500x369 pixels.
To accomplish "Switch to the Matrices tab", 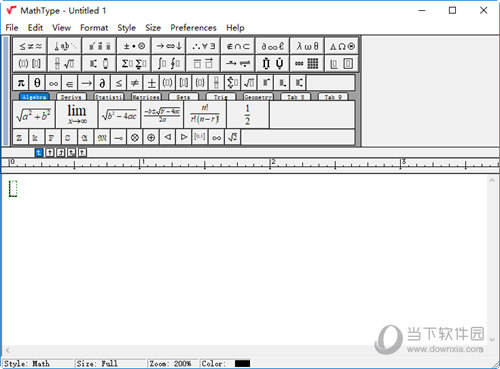I will [146, 97].
